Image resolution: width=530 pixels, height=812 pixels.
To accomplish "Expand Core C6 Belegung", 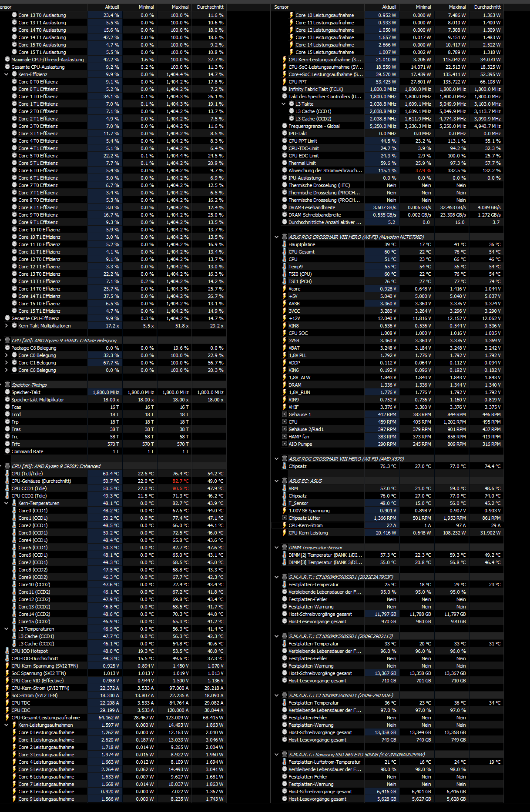I will [7, 370].
